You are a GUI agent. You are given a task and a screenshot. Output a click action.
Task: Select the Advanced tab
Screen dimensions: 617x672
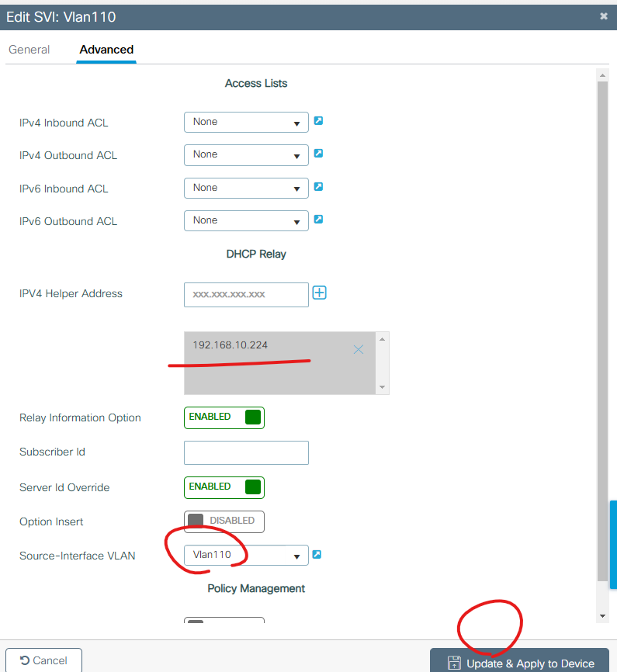pos(106,50)
